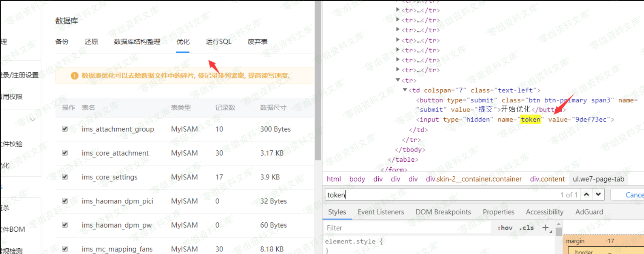Select div.content in breadcrumb path
644x254 pixels.
click(547, 179)
